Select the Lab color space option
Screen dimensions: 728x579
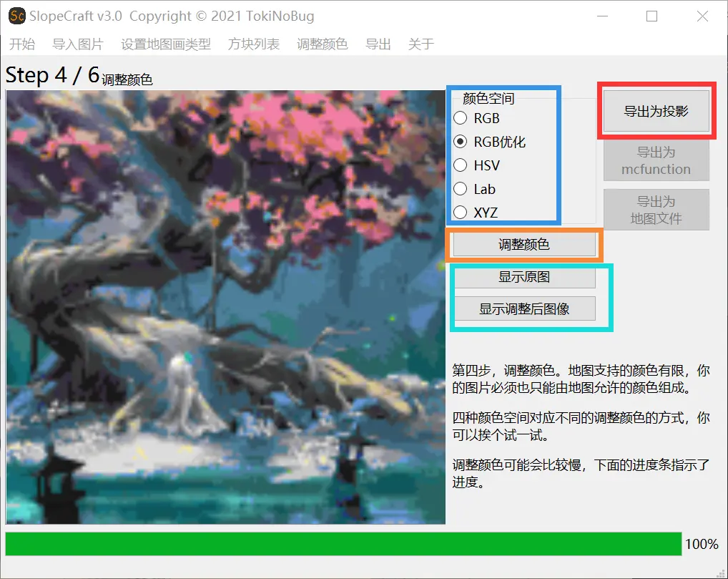coord(460,188)
